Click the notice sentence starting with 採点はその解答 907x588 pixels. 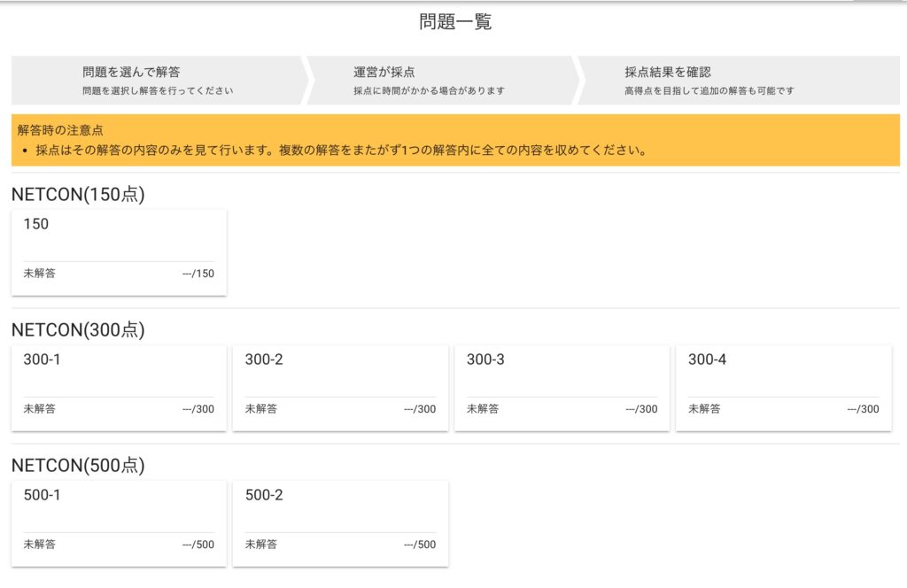pyautogui.click(x=341, y=151)
